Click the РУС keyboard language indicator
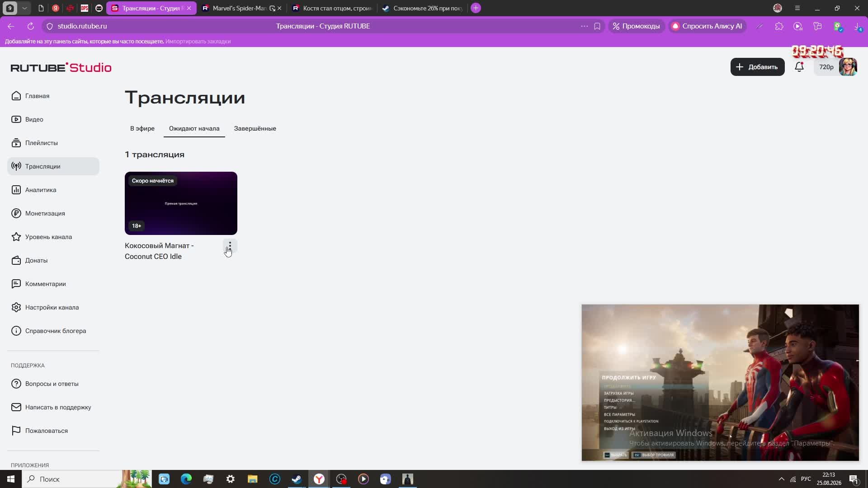Image resolution: width=868 pixels, height=488 pixels. 806,479
